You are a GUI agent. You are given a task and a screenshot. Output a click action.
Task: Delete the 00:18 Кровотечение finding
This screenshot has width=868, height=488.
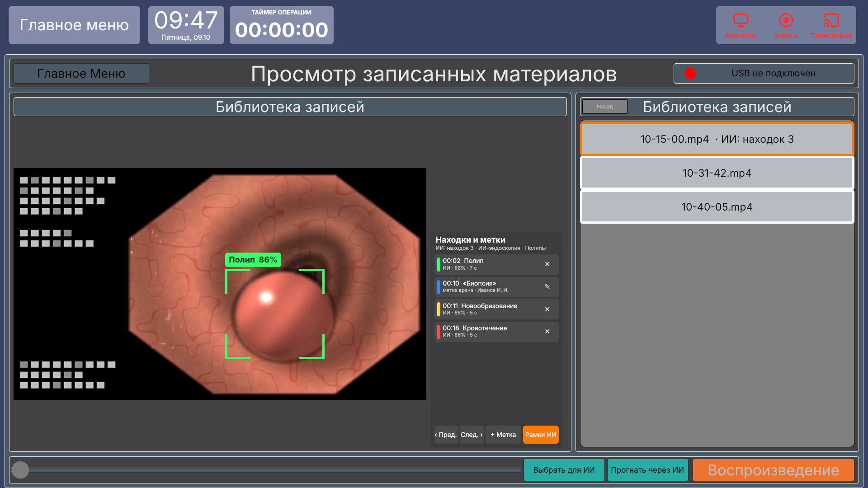coord(547,332)
